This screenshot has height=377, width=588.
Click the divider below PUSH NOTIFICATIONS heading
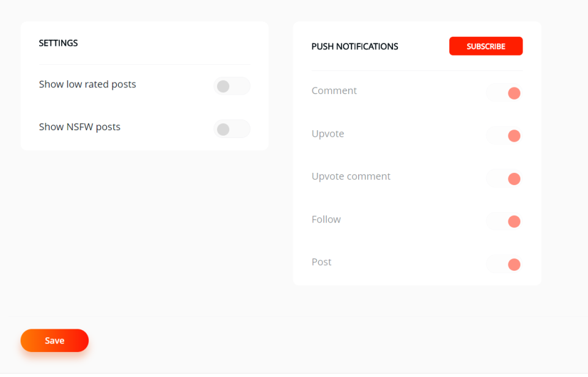[417, 70]
